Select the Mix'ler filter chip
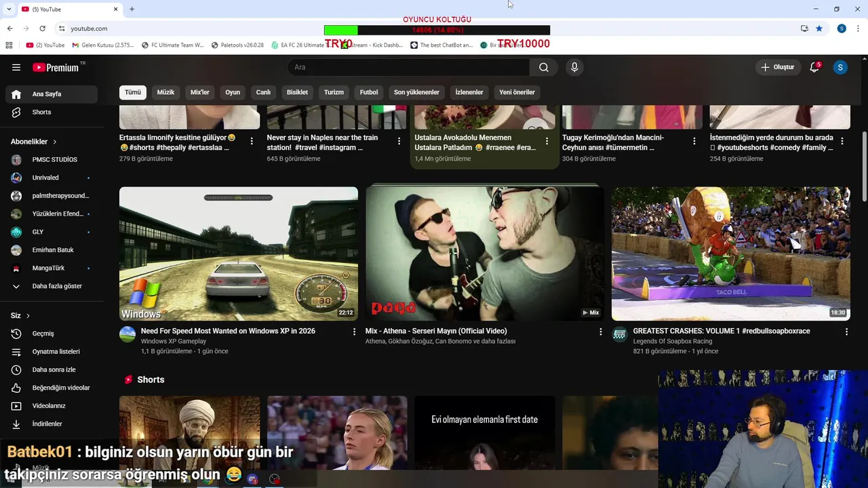Screen dimensions: 868x488 [200, 92]
